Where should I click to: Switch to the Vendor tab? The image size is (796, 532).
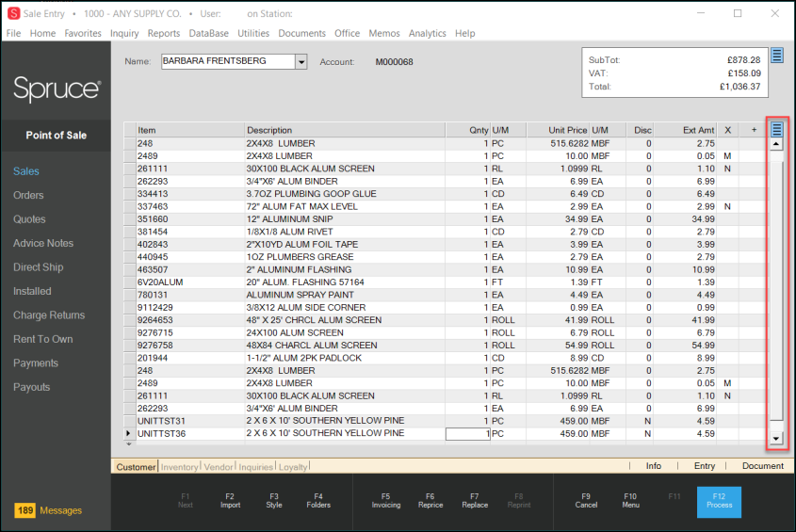(219, 466)
